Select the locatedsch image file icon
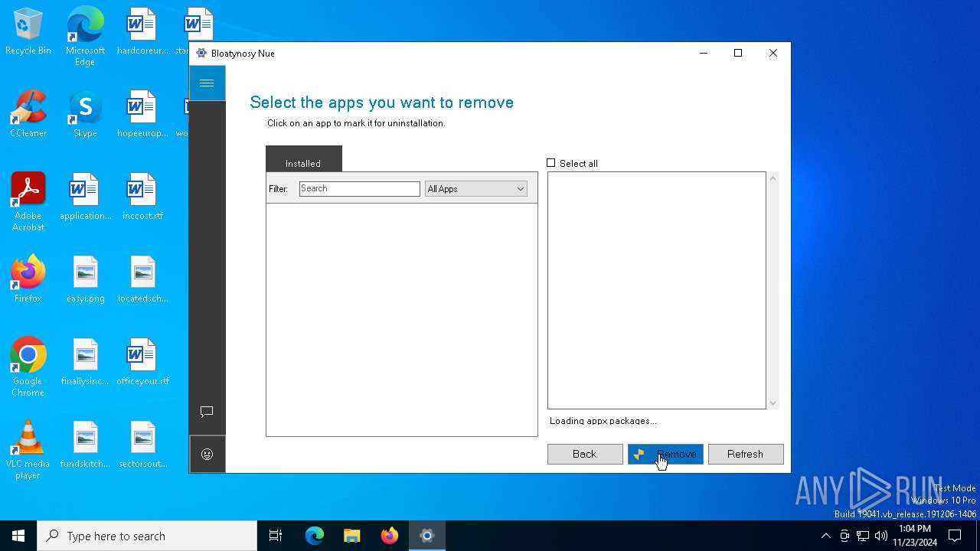The height and width of the screenshot is (551, 980). click(142, 279)
